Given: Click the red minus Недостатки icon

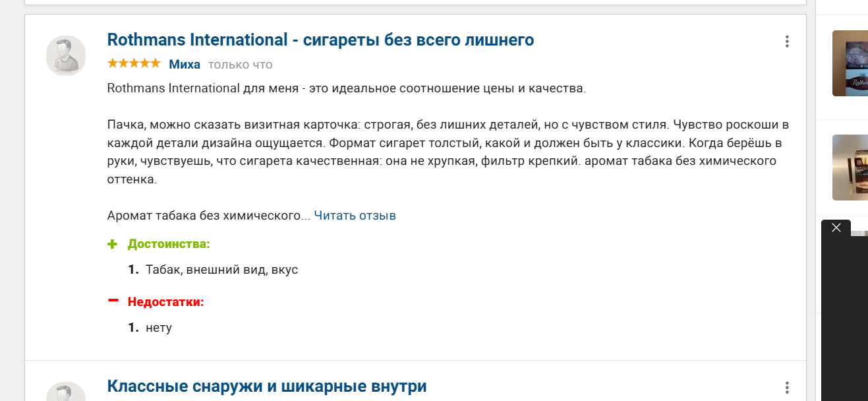Looking at the screenshot, I should coord(113,301).
